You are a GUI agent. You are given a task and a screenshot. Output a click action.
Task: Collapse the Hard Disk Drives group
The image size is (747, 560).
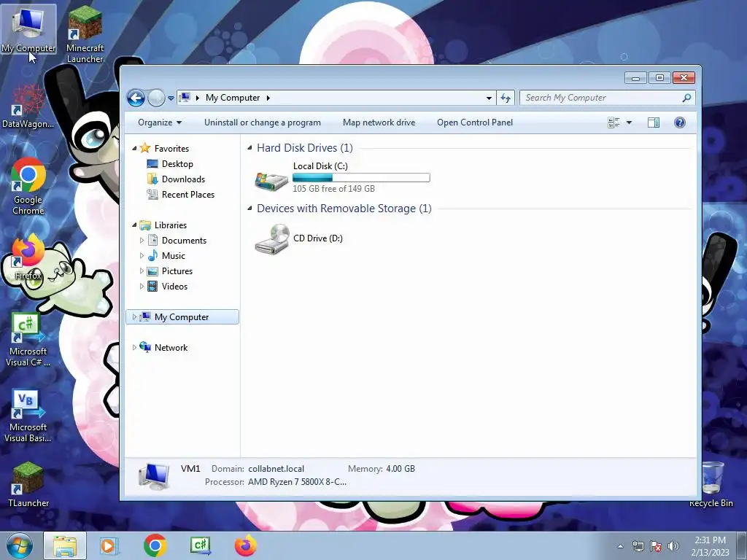tap(249, 147)
